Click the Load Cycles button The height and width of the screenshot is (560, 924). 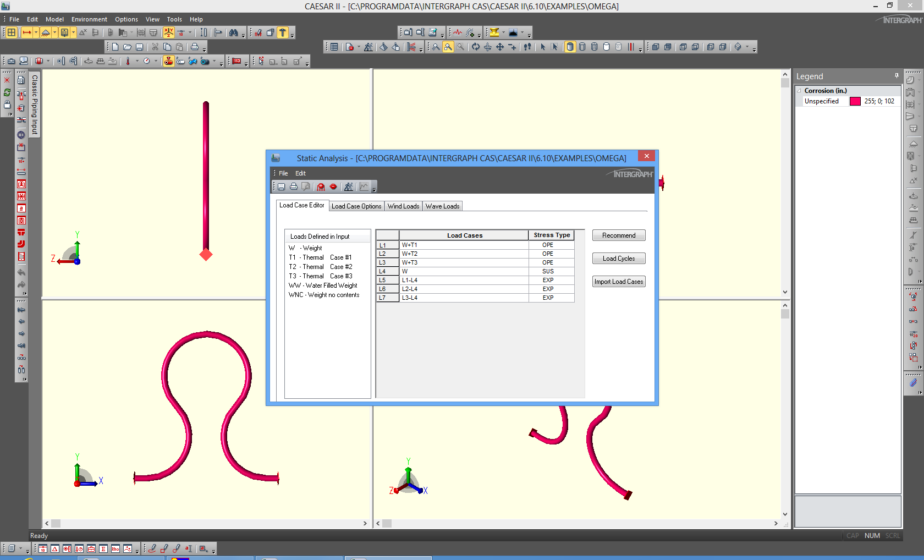tap(619, 259)
